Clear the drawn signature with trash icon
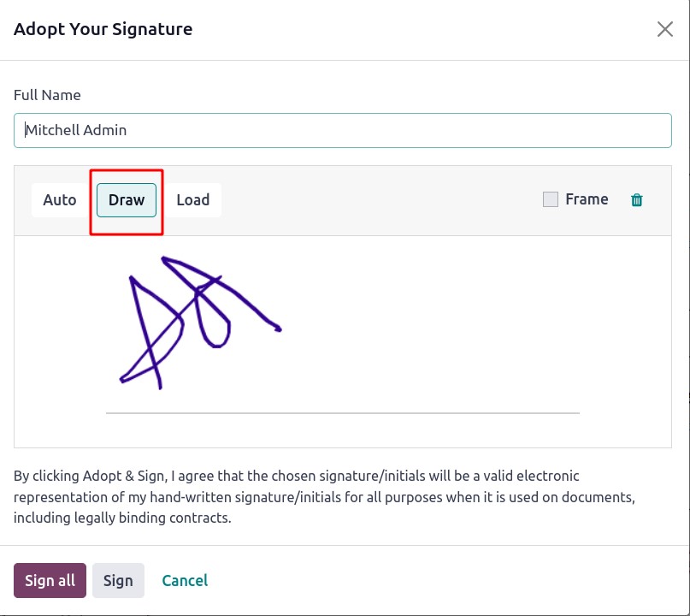The width and height of the screenshot is (690, 616). (x=636, y=200)
